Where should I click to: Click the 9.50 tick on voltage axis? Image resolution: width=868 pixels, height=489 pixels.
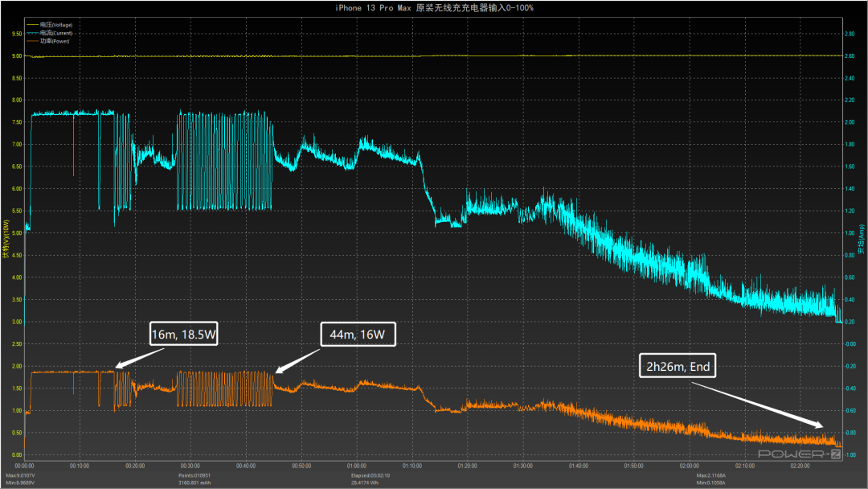(17, 34)
